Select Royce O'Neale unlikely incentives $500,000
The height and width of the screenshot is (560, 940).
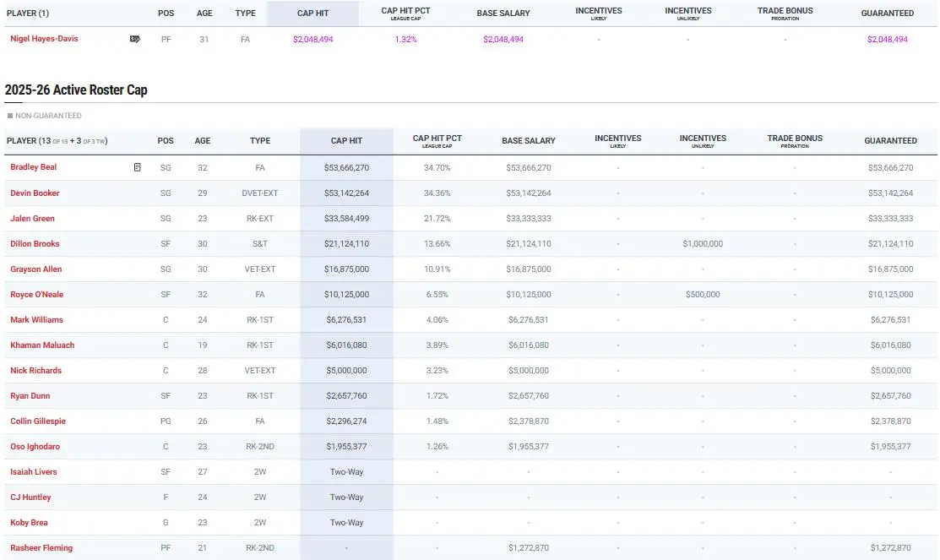703,295
